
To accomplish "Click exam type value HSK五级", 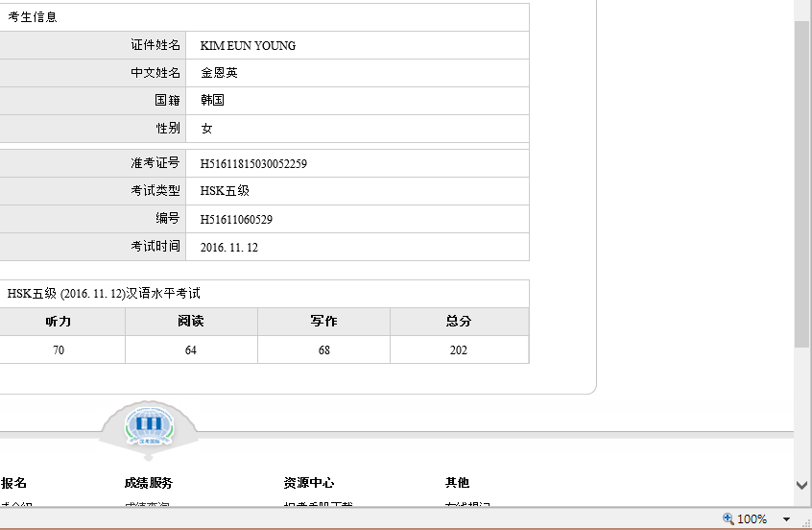I will click(225, 191).
